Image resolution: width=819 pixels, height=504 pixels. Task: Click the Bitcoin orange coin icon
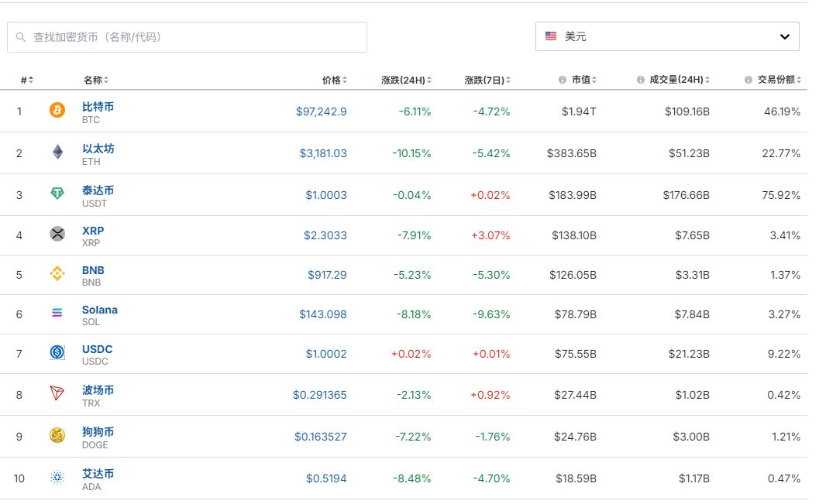coord(57,111)
